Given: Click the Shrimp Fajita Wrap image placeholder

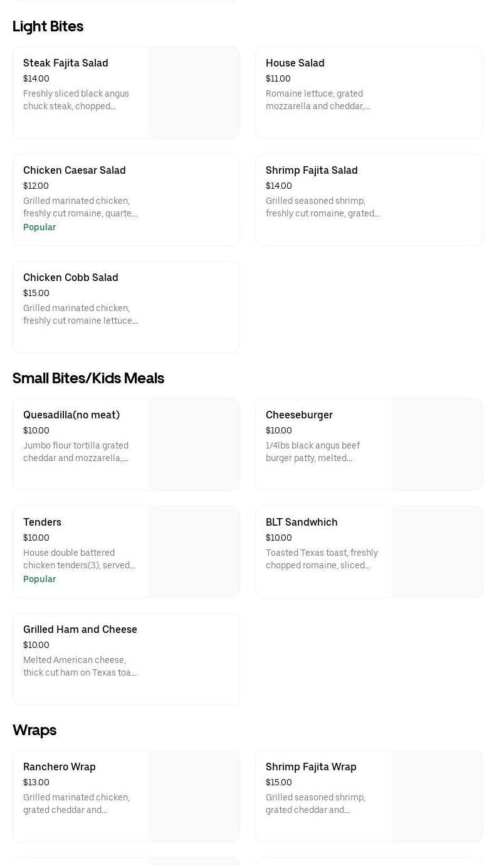Looking at the screenshot, I should tap(437, 796).
